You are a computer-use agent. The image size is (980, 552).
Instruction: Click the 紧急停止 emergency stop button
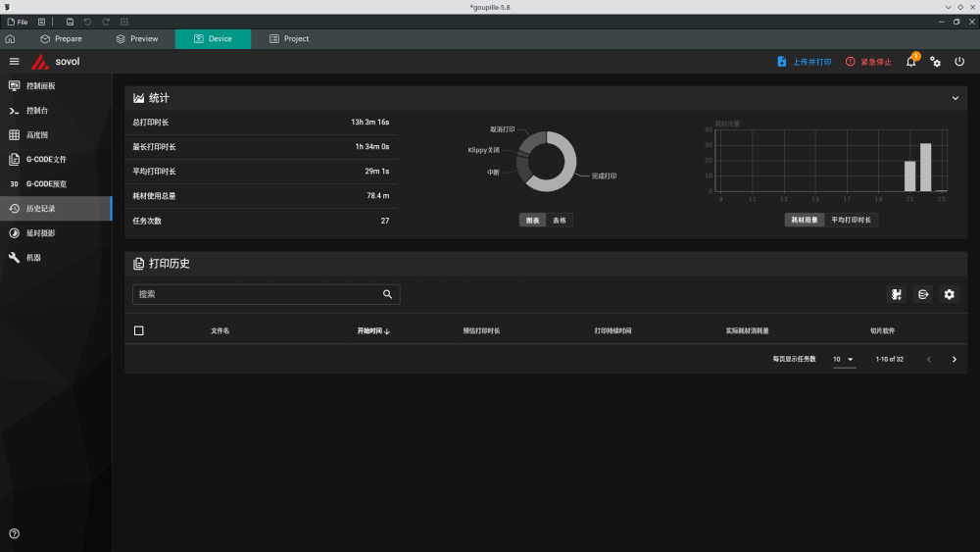(868, 62)
